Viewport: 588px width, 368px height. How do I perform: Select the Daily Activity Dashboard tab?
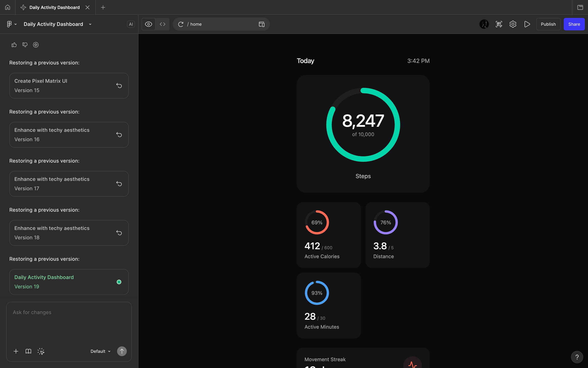(54, 7)
